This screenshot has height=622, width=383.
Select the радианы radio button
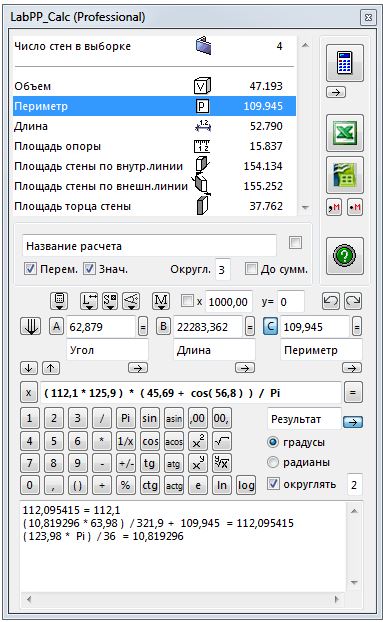[x=273, y=462]
